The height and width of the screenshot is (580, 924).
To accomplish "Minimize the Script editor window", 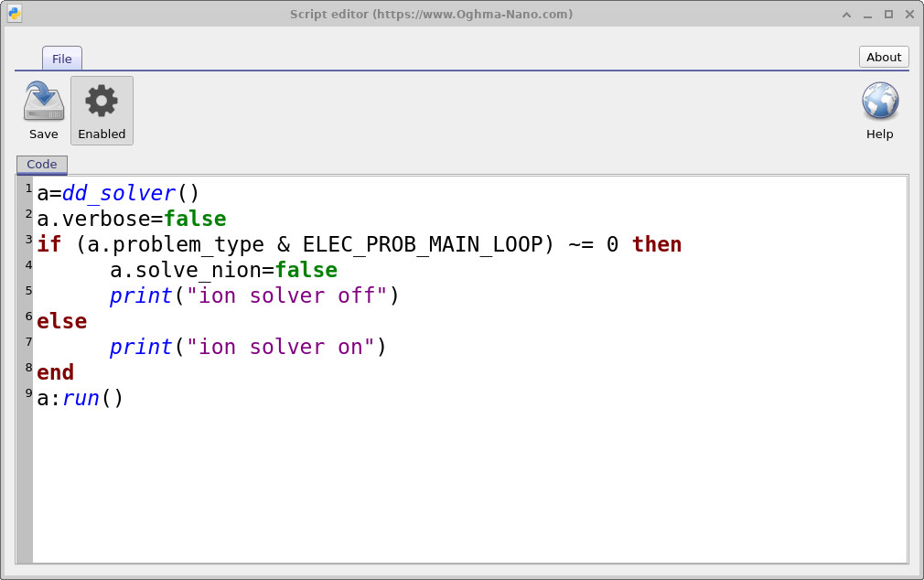I will [x=867, y=14].
